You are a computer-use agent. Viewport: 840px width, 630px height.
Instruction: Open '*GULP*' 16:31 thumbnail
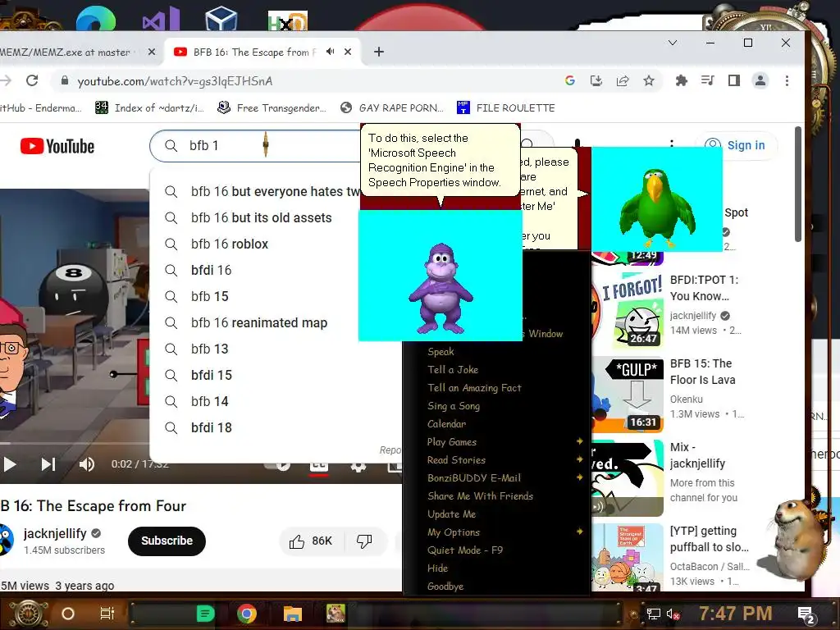click(x=628, y=395)
